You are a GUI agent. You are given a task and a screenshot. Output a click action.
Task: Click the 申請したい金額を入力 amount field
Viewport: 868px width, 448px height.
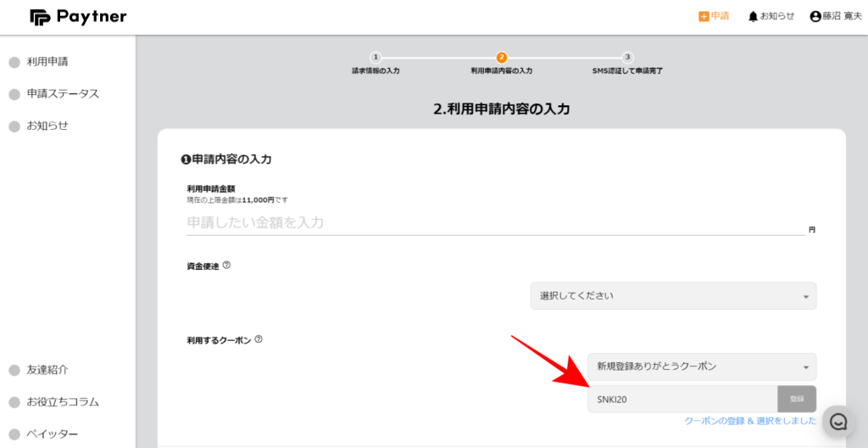tap(495, 223)
